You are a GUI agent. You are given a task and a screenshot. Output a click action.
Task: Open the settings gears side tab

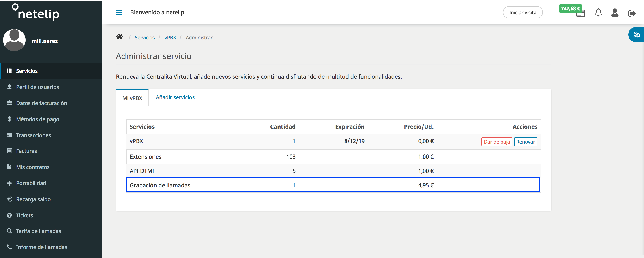pyautogui.click(x=636, y=35)
